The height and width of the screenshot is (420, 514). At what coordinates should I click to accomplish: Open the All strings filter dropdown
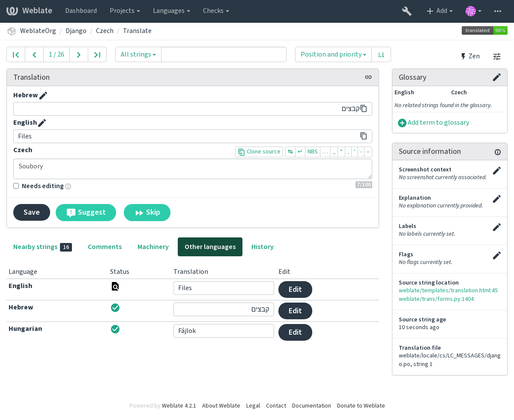(x=138, y=54)
